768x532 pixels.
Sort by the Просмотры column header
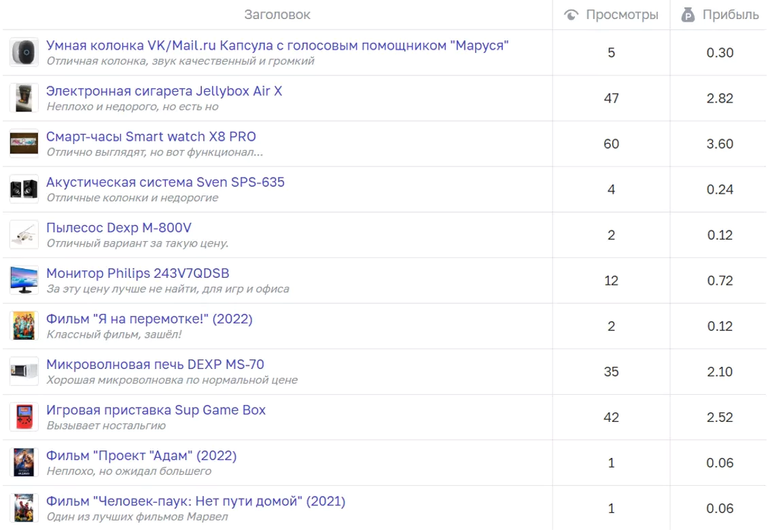tap(622, 15)
